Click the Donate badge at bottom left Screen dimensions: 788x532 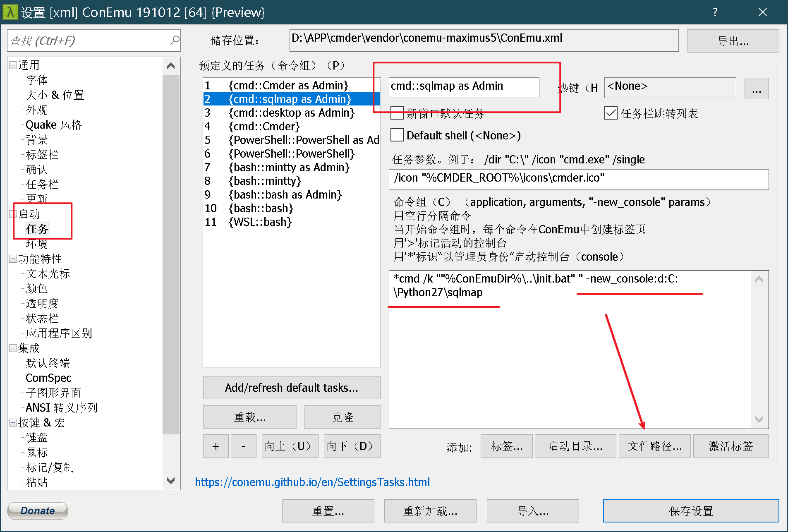[37, 510]
